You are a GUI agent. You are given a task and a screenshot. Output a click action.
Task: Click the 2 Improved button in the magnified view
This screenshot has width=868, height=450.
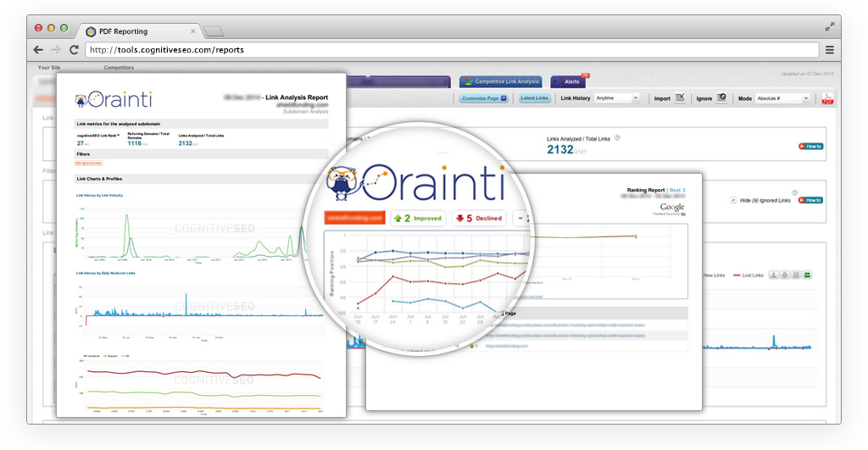pyautogui.click(x=418, y=218)
